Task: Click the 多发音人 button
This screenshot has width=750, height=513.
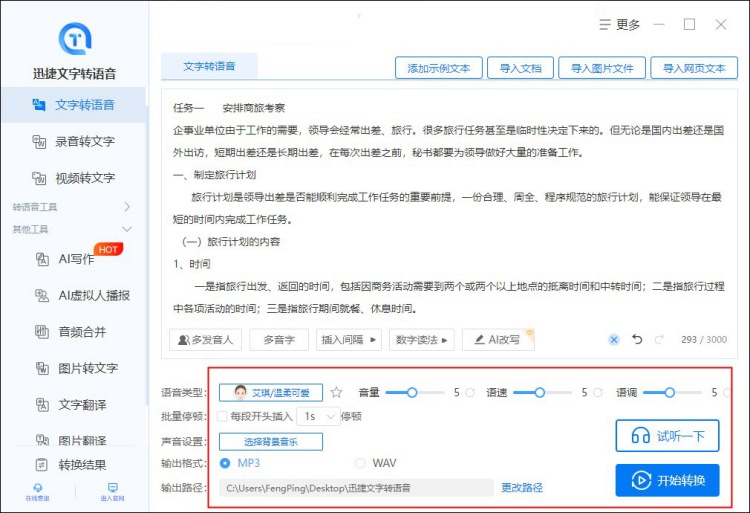Action: click(x=205, y=339)
